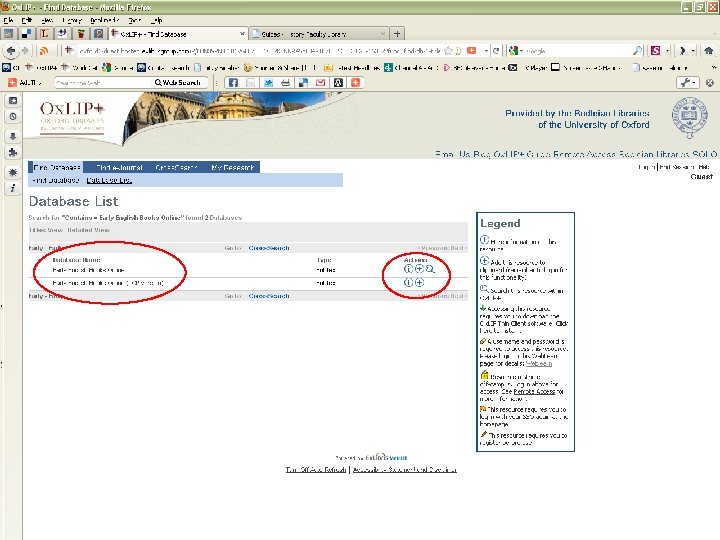The width and height of the screenshot is (720, 540).
Task: Click the forward navigation arrow
Action: pyautogui.click(x=26, y=51)
